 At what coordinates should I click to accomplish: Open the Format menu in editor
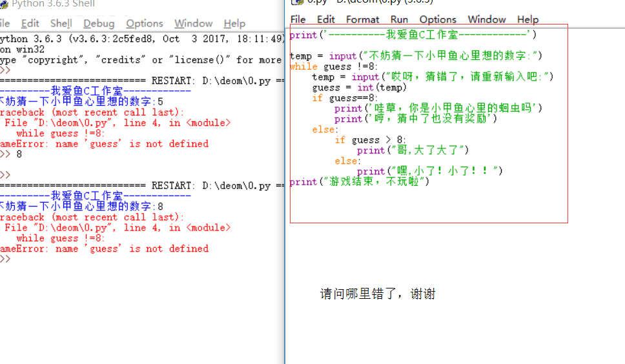[362, 19]
